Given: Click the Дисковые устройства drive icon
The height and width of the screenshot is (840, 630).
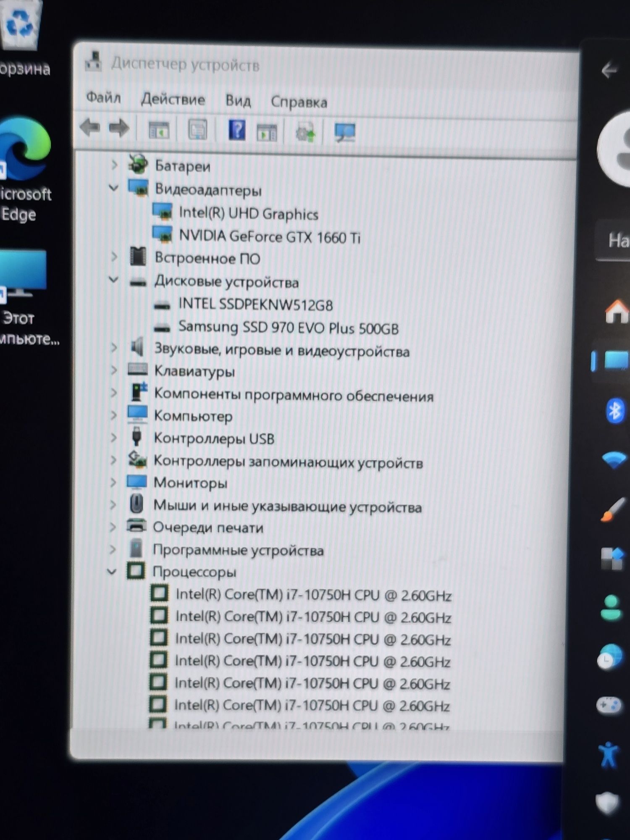Looking at the screenshot, I should click(137, 282).
